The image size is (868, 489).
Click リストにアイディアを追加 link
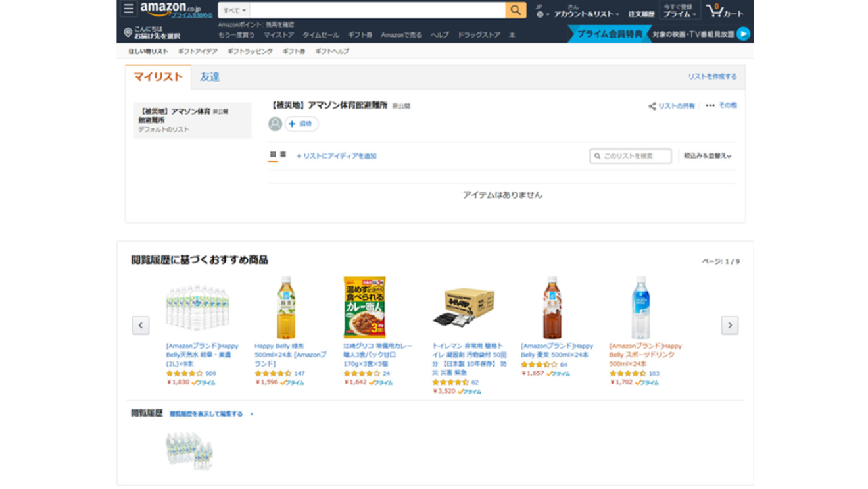[336, 156]
